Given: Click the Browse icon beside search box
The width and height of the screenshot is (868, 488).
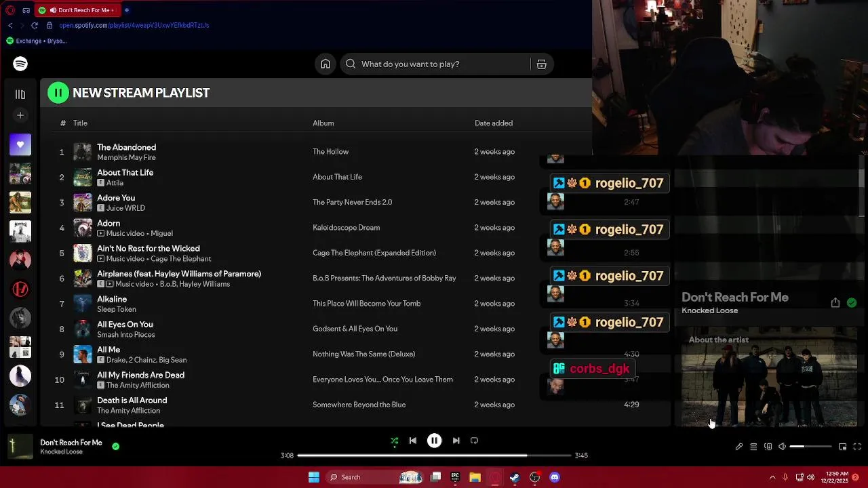Looking at the screenshot, I should [541, 64].
